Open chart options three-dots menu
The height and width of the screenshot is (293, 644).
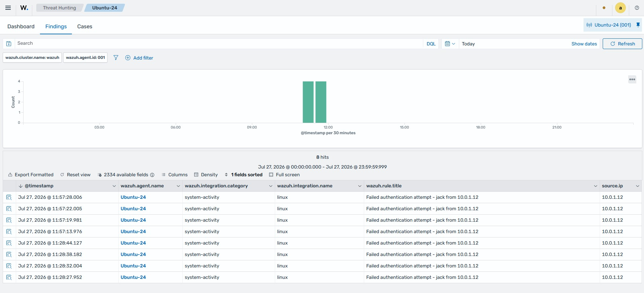(632, 79)
